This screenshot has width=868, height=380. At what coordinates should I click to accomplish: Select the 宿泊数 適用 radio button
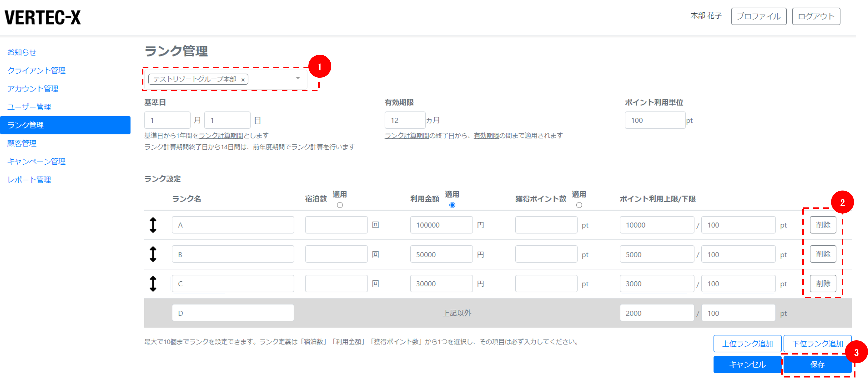[340, 205]
